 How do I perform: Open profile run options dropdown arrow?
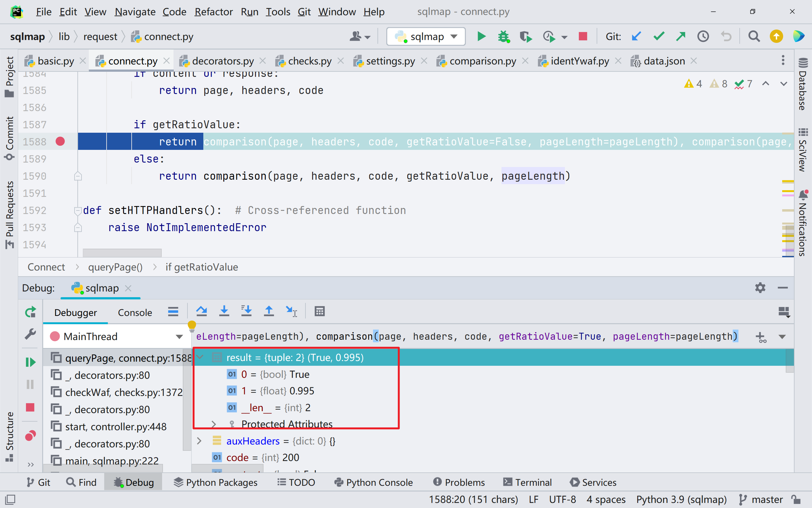point(564,37)
